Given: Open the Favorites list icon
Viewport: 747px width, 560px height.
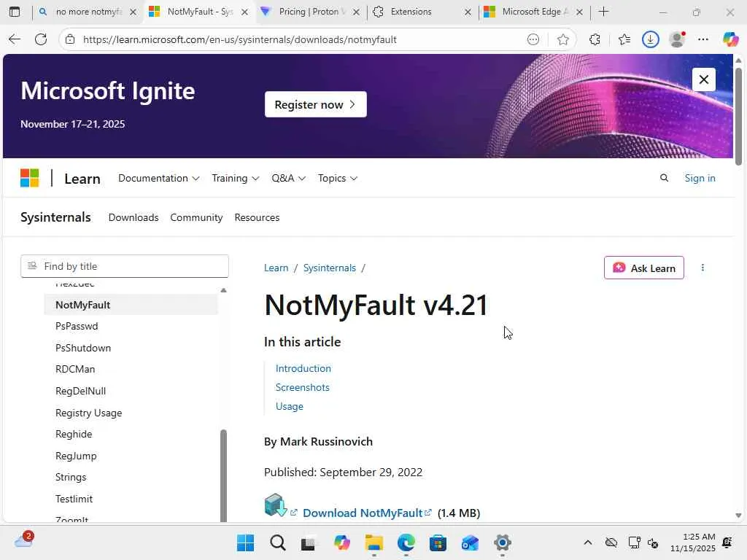Looking at the screenshot, I should click(x=624, y=39).
